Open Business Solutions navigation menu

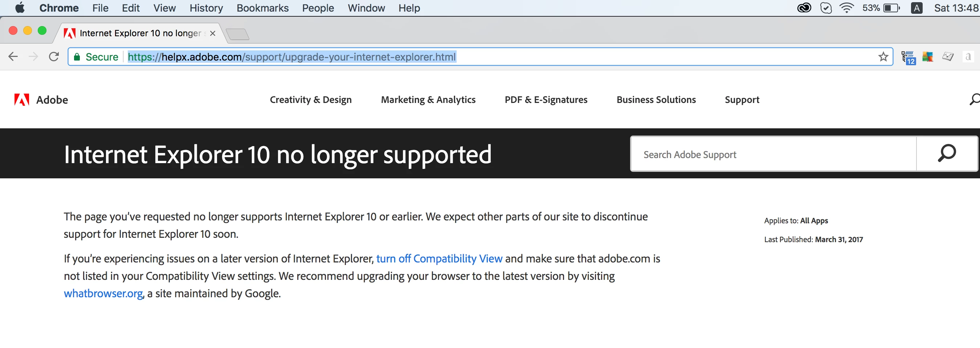pyautogui.click(x=656, y=100)
